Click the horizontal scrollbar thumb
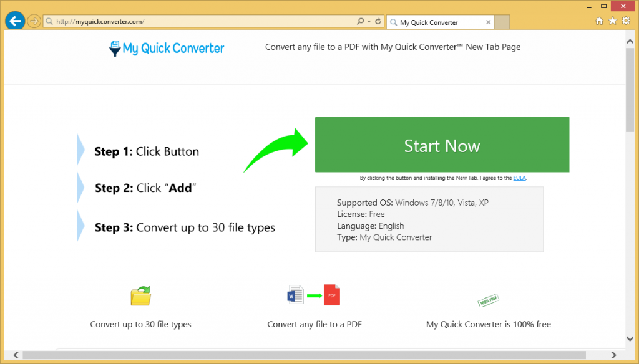Viewport: 639px width, 364px height. coord(304,355)
